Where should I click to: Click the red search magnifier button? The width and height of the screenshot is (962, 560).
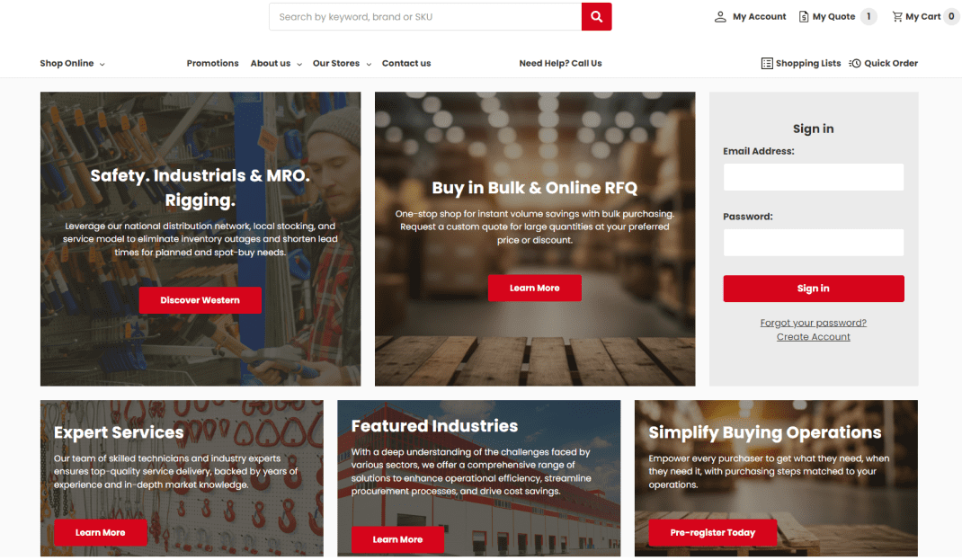point(596,16)
